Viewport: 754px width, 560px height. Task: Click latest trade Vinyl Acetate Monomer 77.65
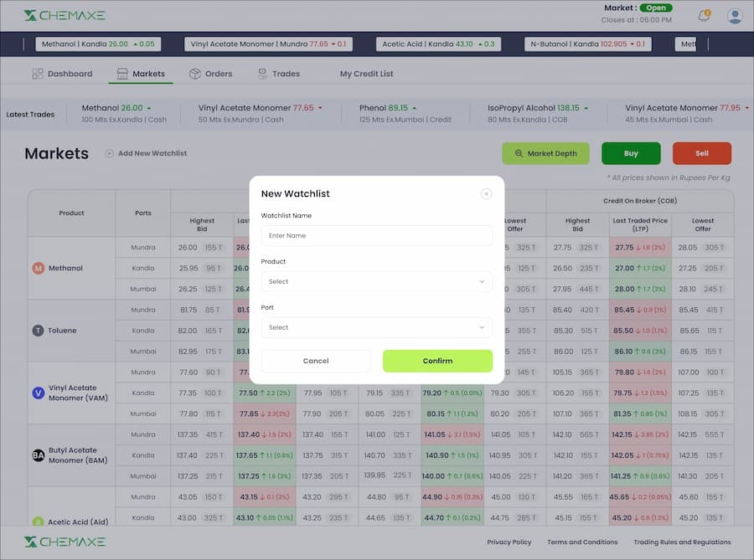(x=261, y=114)
